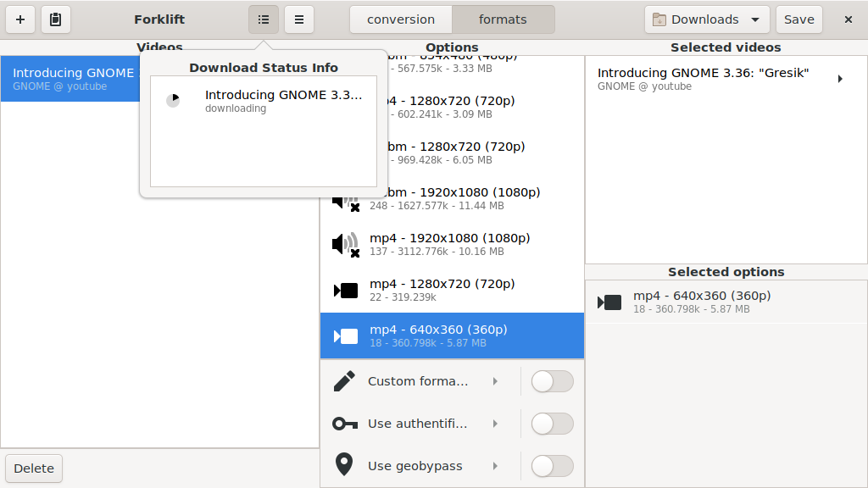Enable the Custom format switch
The image size is (868, 488).
click(552, 381)
